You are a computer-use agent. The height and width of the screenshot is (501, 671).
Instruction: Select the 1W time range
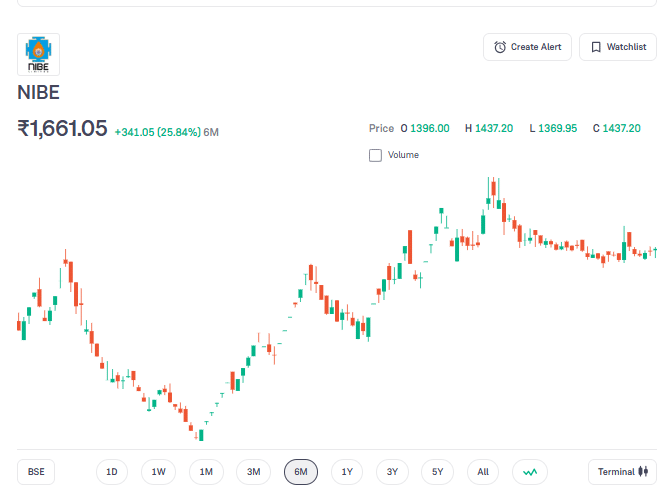158,472
